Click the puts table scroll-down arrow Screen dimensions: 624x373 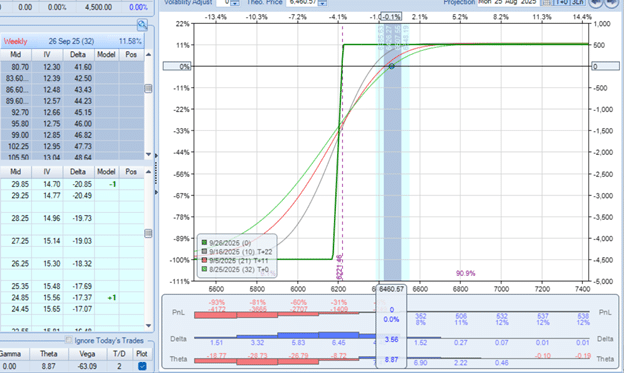148,326
